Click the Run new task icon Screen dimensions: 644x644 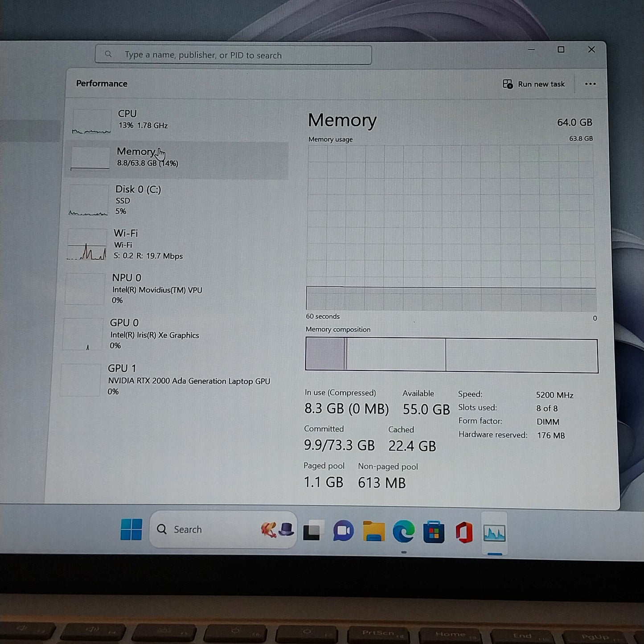508,84
